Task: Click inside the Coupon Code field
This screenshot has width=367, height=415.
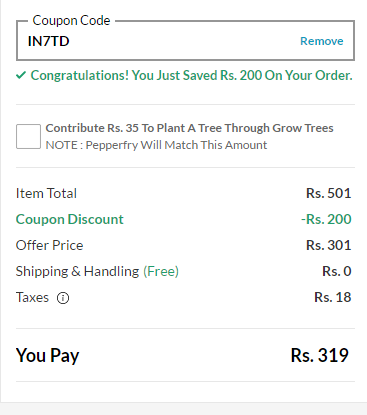Action: (185, 41)
